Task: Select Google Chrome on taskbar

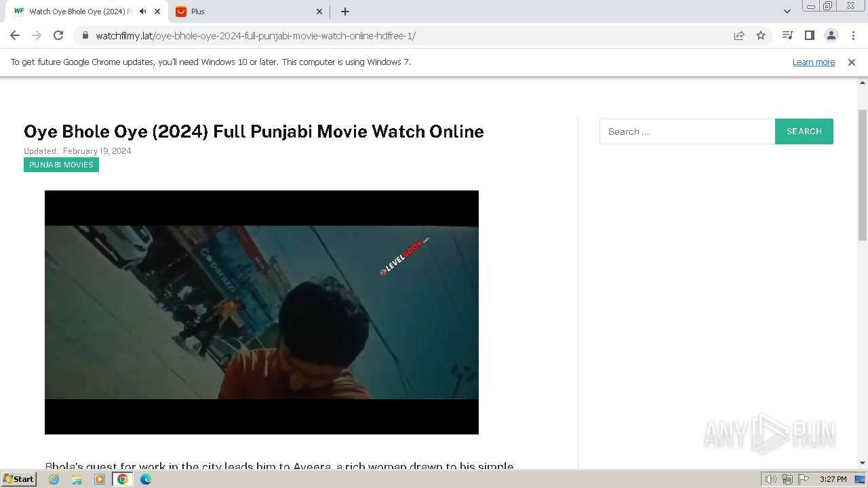Action: [x=122, y=479]
